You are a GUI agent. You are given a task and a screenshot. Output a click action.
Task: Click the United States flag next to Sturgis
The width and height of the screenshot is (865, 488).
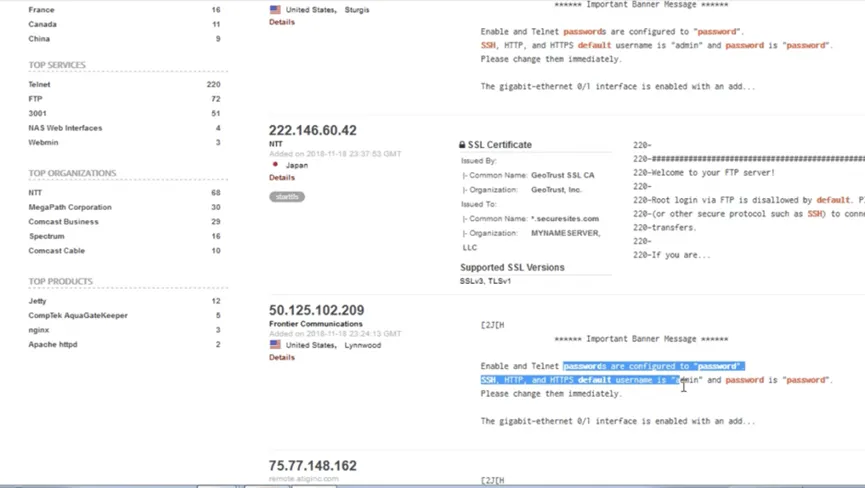[275, 9]
